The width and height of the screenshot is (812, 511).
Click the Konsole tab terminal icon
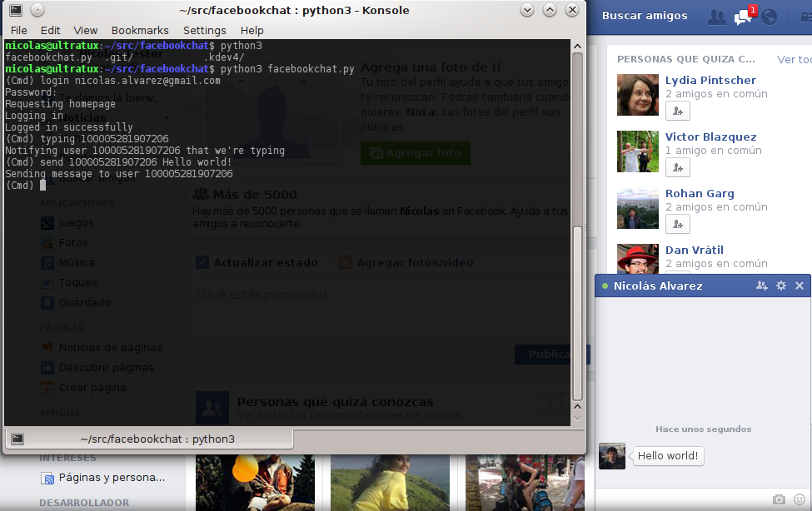tap(17, 439)
